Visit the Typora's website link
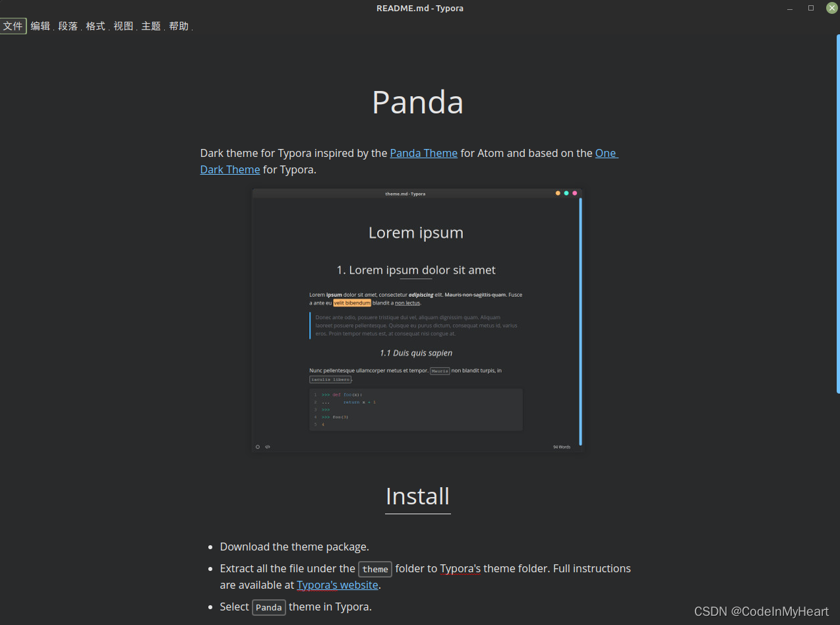Screen dimensions: 840x625 click(x=338, y=585)
